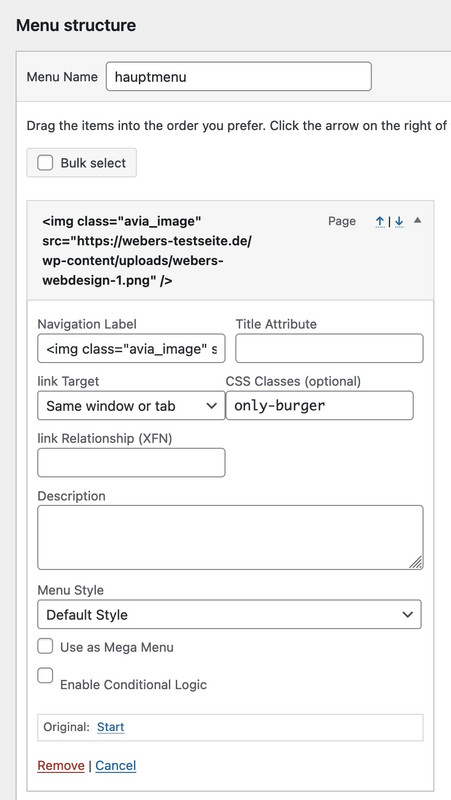Screen dimensions: 451x800
Task: Tick the Bulk select checkbox
Action: point(45,163)
